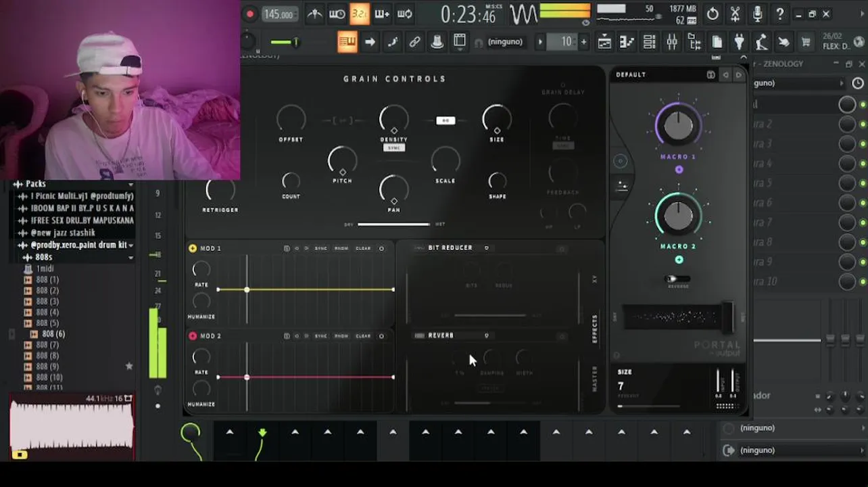Click the DENSITY knob in Grain Controls

point(393,120)
